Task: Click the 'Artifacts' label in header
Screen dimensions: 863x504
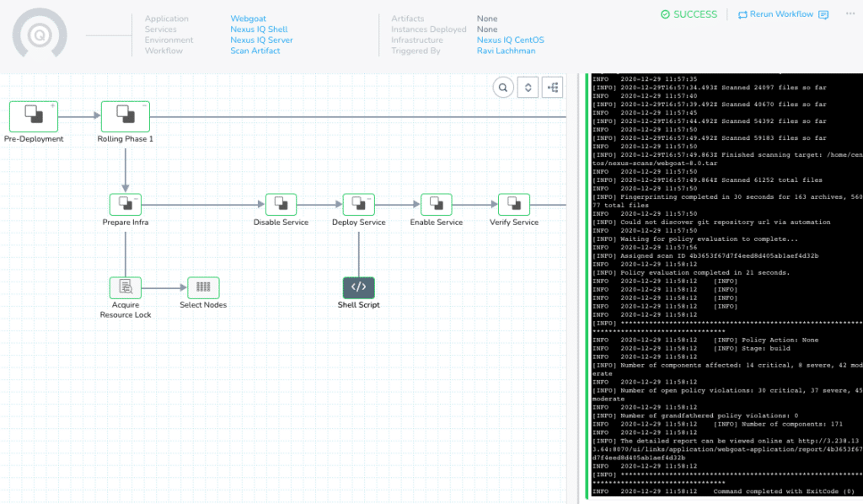Action: pyautogui.click(x=407, y=19)
